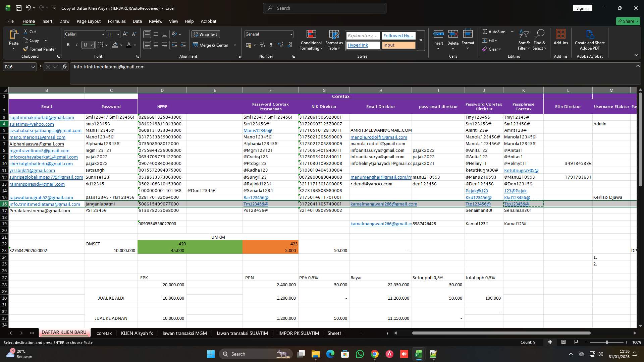
Task: Open the coretax sheet tab
Action: 104,333
